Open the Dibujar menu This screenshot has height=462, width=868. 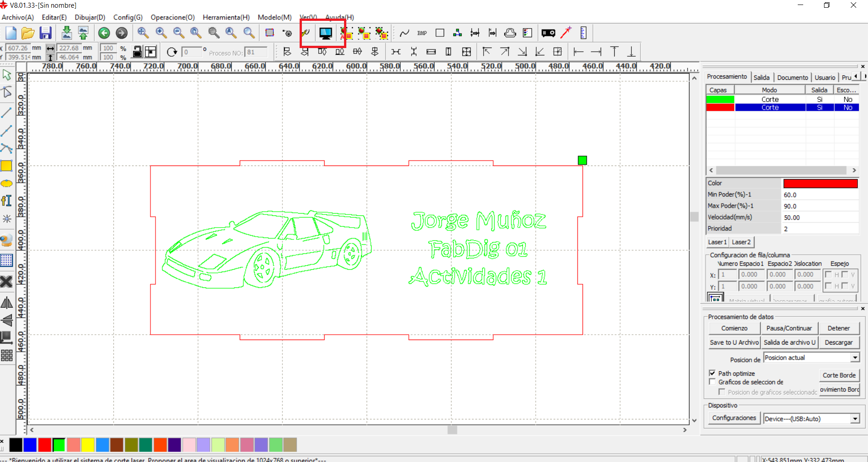tap(90, 17)
